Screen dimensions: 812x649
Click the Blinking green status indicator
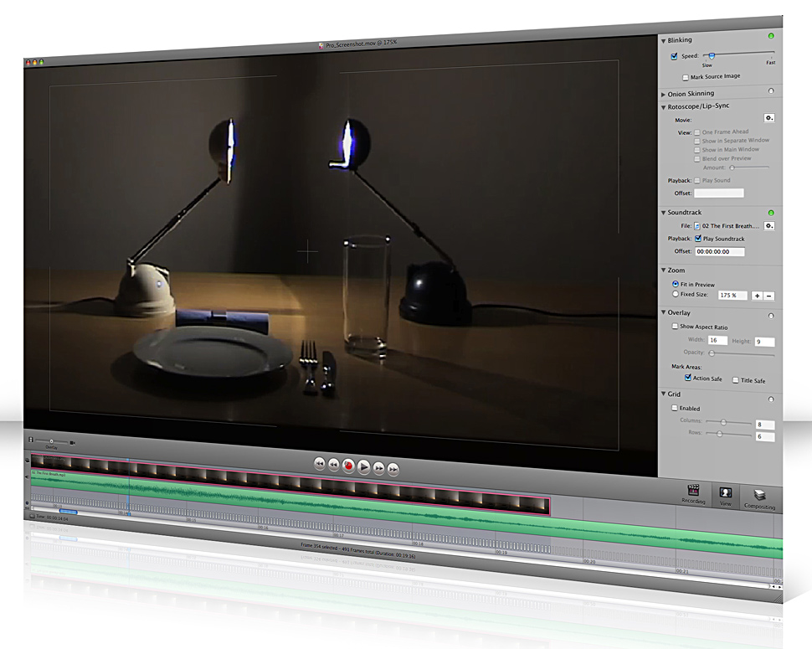point(771,36)
